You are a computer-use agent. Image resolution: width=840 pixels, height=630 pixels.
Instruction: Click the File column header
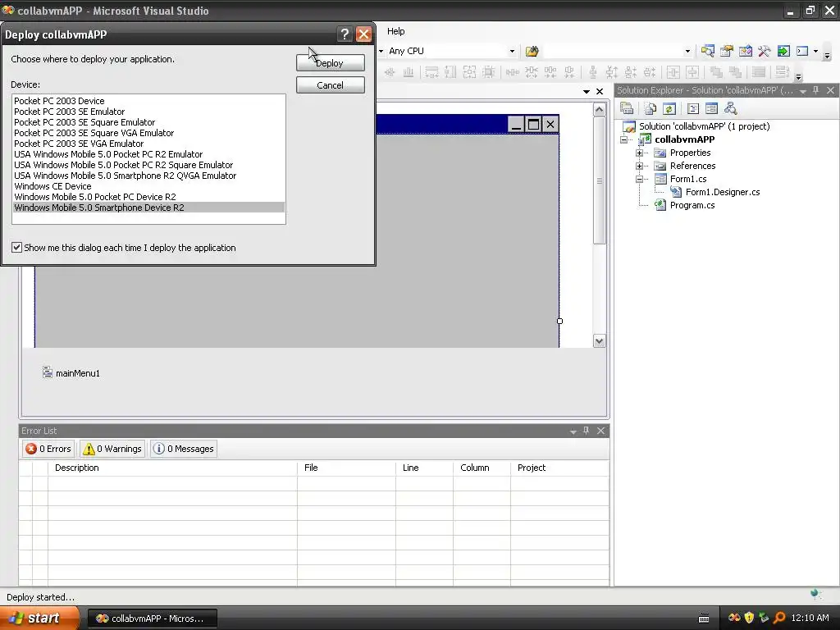pos(347,468)
